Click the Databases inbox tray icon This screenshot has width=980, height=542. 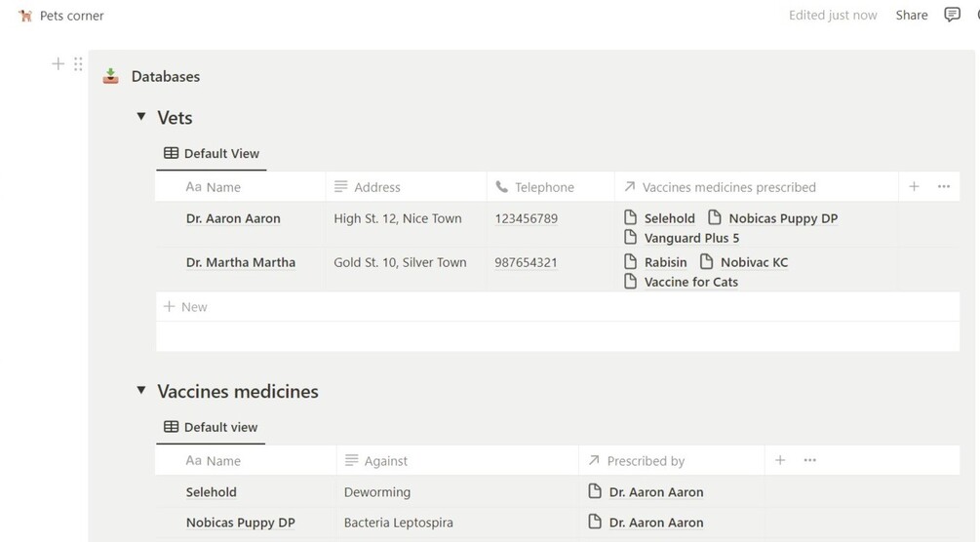[111, 76]
